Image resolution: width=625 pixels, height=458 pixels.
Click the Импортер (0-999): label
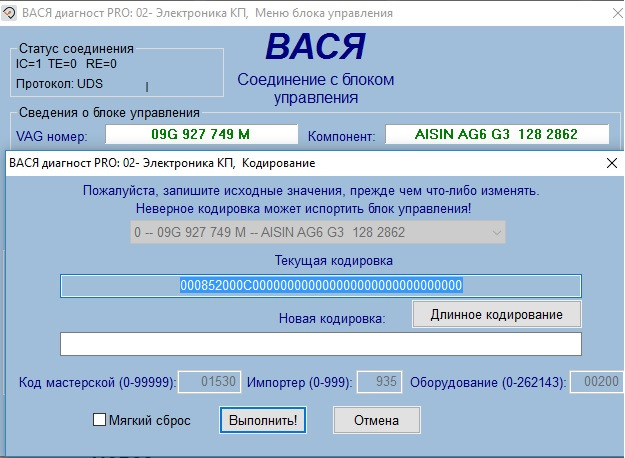[299, 383]
